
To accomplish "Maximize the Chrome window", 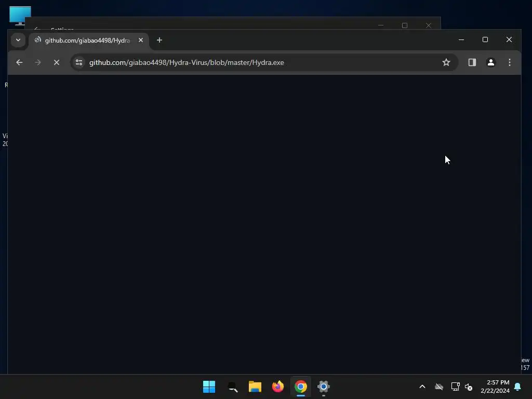I will (x=485, y=39).
